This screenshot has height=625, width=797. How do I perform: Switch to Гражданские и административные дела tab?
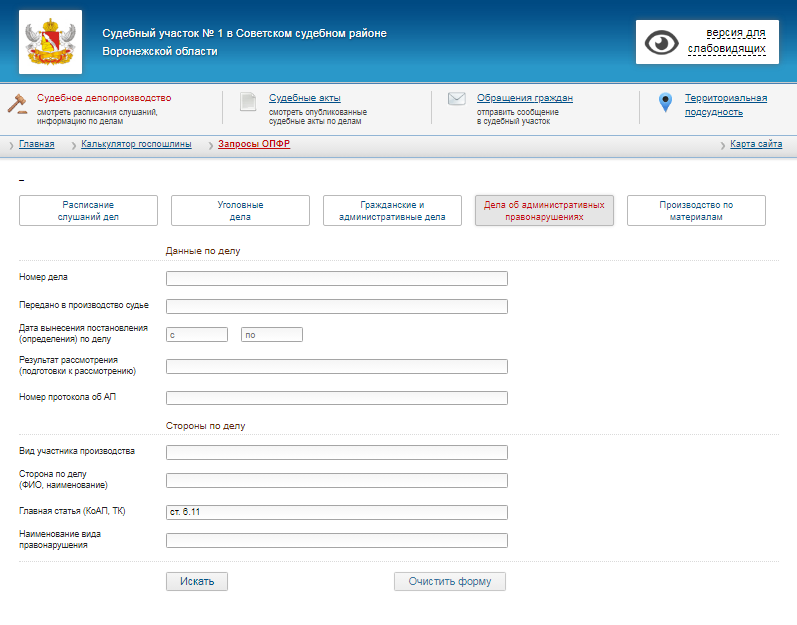(x=392, y=210)
